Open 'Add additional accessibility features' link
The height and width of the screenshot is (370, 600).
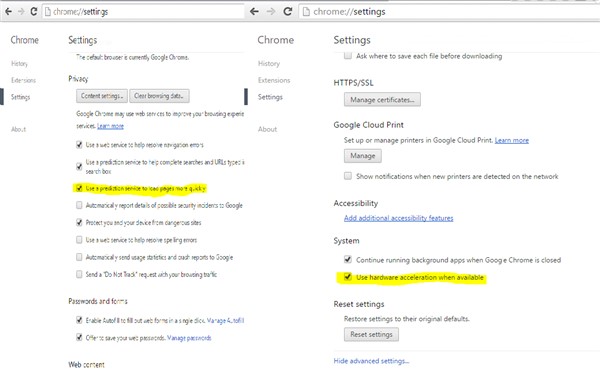click(398, 218)
